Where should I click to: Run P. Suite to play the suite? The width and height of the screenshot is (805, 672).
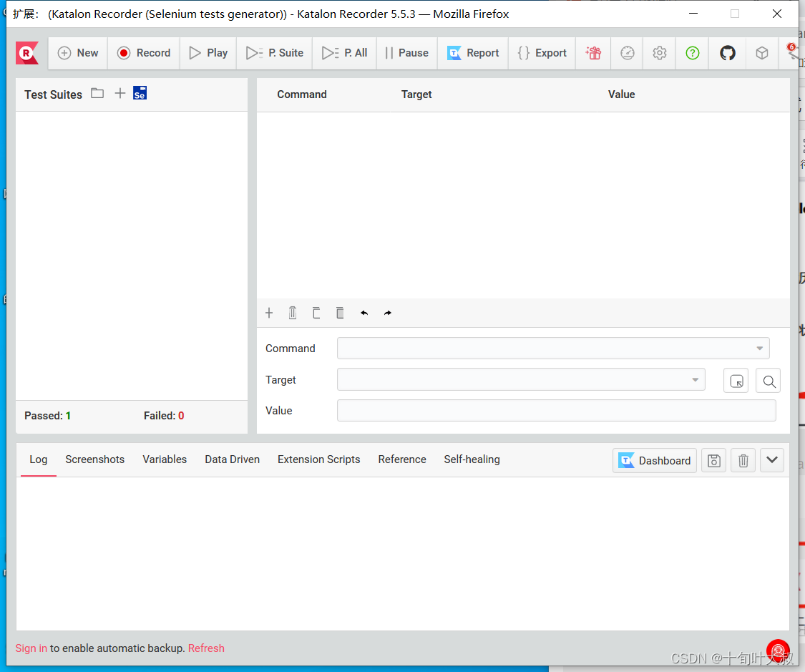point(275,53)
